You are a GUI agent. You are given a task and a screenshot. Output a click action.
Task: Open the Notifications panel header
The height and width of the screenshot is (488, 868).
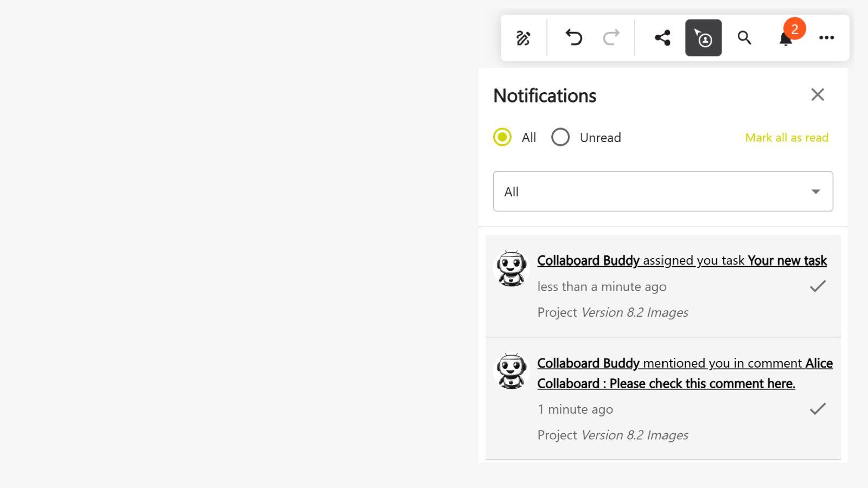point(545,95)
